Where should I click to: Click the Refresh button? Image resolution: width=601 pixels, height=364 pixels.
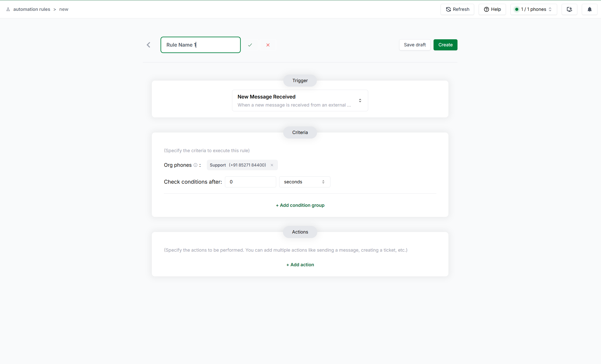point(457,9)
